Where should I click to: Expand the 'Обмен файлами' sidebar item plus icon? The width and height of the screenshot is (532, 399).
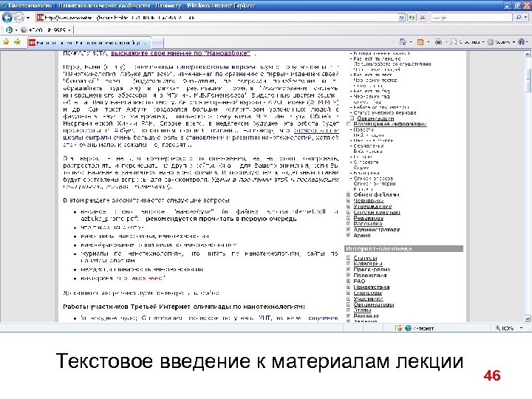click(x=348, y=195)
